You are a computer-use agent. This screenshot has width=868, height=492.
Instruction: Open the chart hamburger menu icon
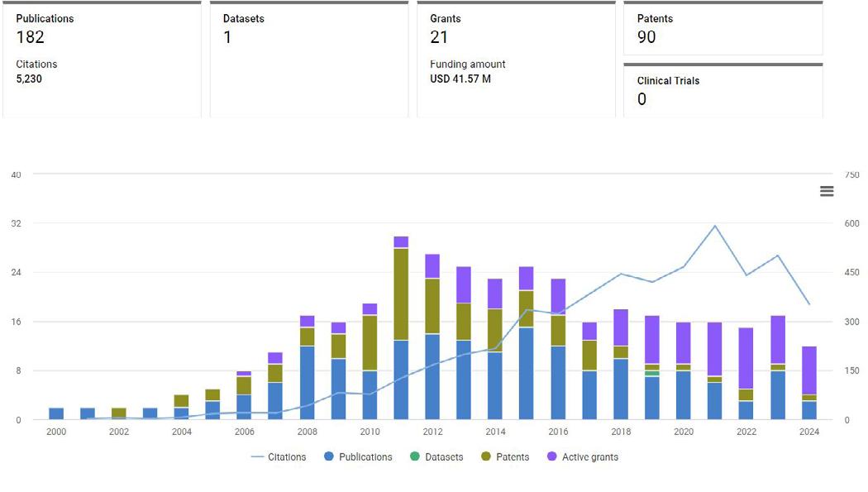click(x=827, y=191)
